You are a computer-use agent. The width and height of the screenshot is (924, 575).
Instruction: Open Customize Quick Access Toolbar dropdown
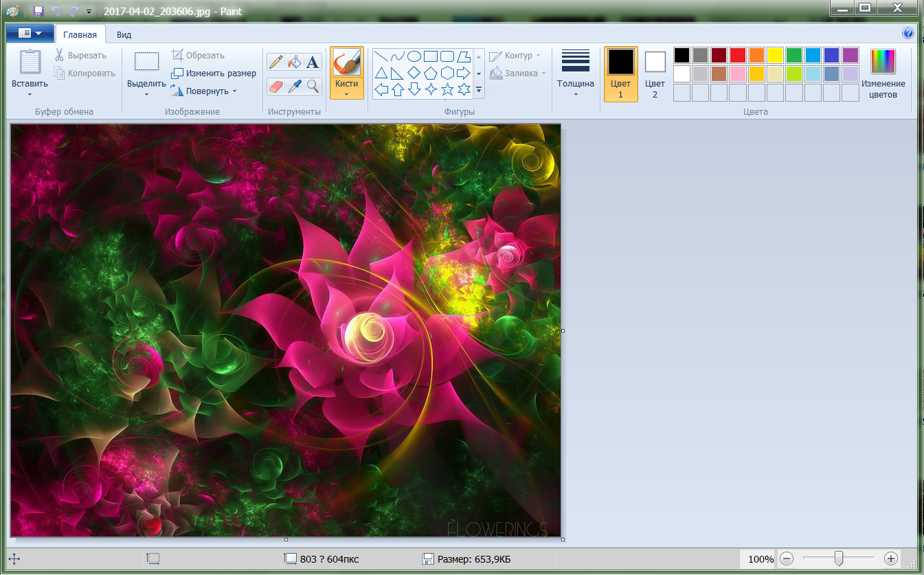click(89, 12)
